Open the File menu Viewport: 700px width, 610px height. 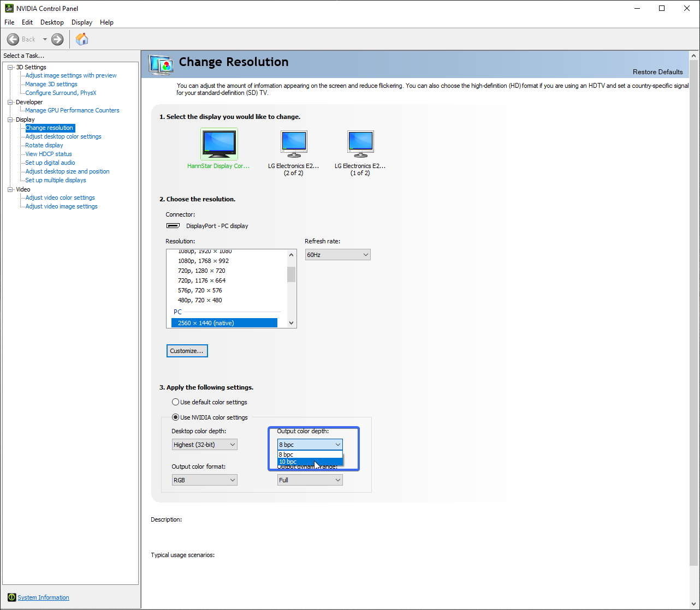pos(9,22)
